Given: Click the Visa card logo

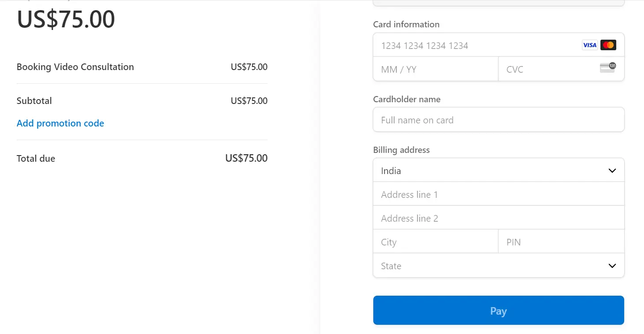Looking at the screenshot, I should (x=589, y=45).
